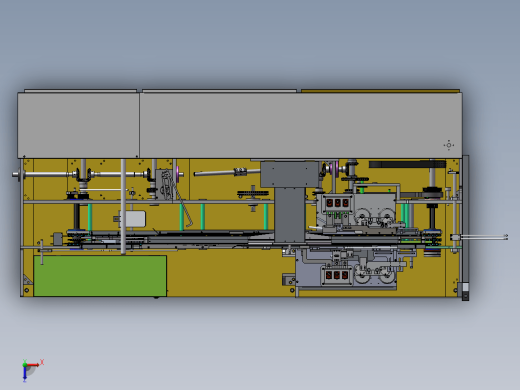This screenshot has height=390, width=520.
Task: Select the green rectangular block on the machine
Action: pyautogui.click(x=100, y=276)
